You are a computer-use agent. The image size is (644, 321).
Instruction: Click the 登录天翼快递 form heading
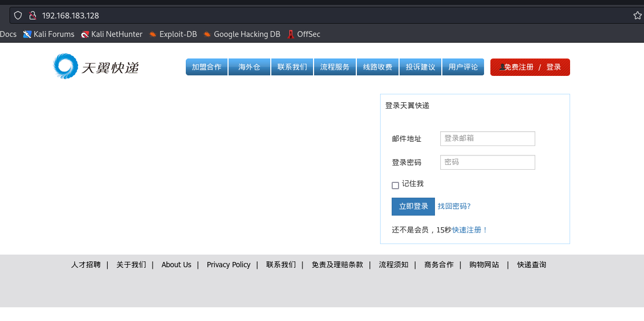[408, 105]
